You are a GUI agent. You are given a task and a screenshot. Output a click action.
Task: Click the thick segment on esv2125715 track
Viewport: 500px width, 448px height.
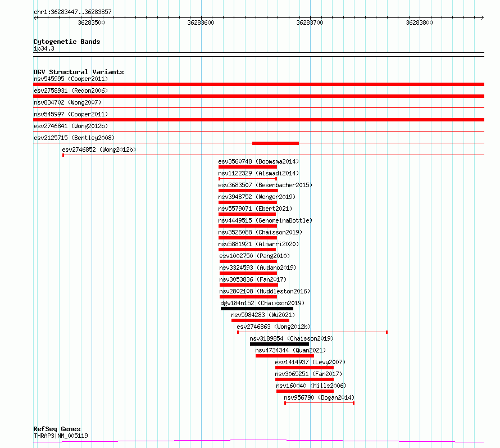coord(275,143)
